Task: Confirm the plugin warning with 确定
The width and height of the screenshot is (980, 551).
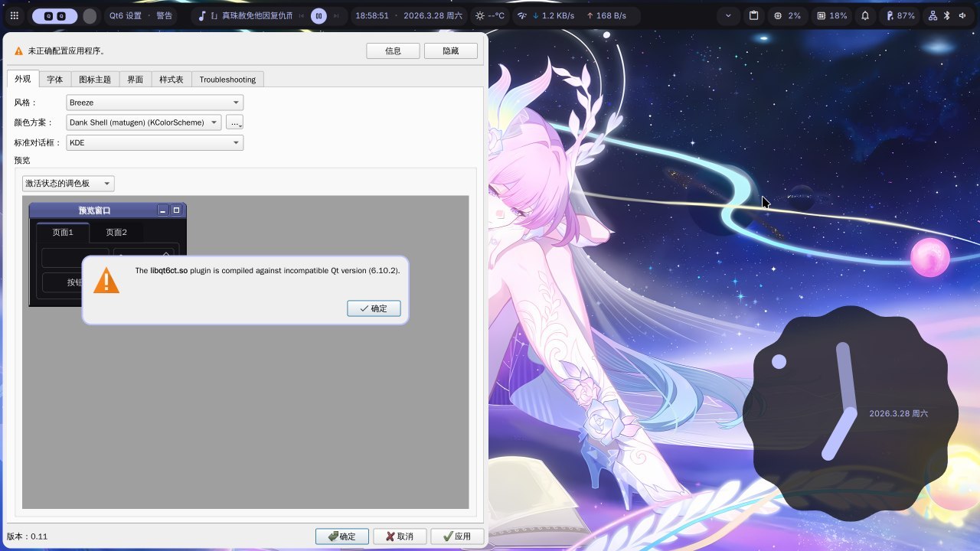Action: [x=374, y=308]
